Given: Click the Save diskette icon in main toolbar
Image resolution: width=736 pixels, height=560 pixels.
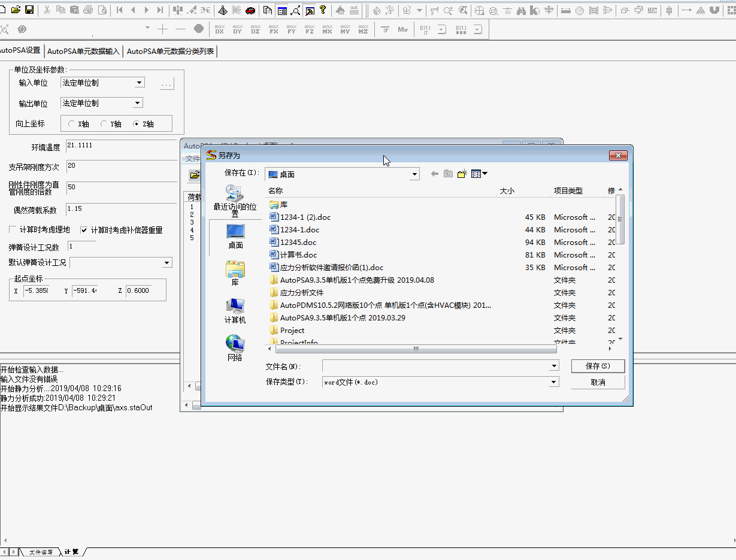Looking at the screenshot, I should [x=29, y=10].
